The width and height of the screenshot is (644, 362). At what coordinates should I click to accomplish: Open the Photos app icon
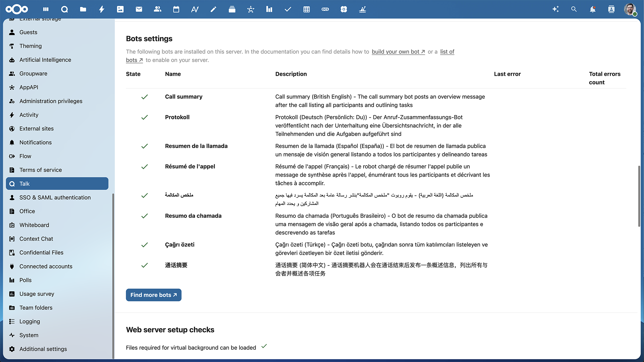(x=120, y=9)
